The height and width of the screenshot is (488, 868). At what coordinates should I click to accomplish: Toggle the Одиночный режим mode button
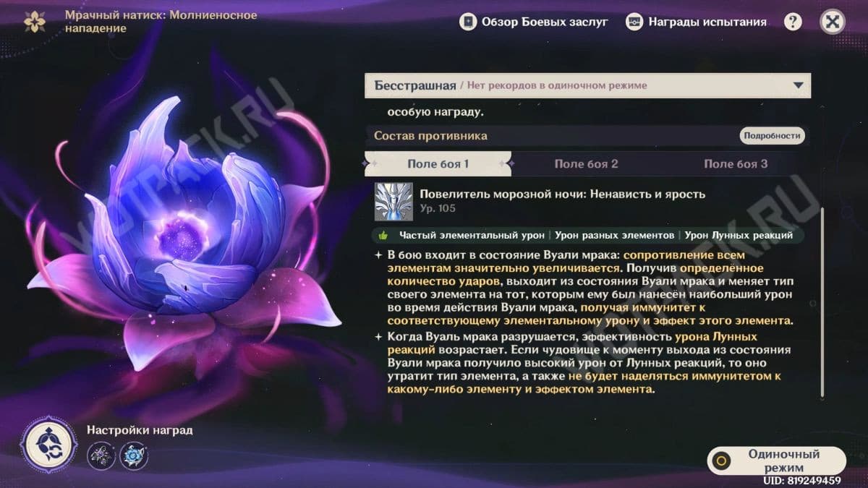775,460
